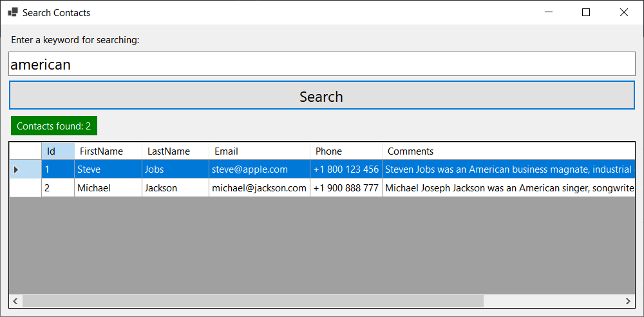Select the 'Contacts found: 2' status label

(54, 126)
